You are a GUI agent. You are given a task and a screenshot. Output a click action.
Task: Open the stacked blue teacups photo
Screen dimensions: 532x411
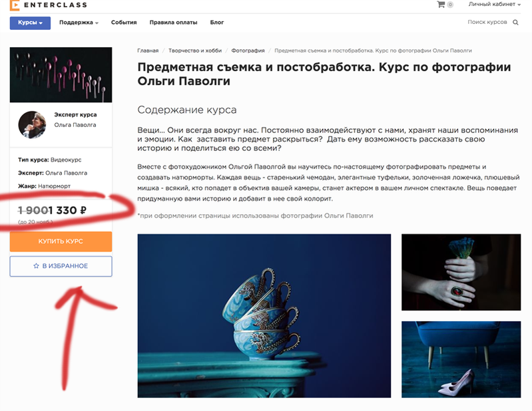tap(264, 316)
